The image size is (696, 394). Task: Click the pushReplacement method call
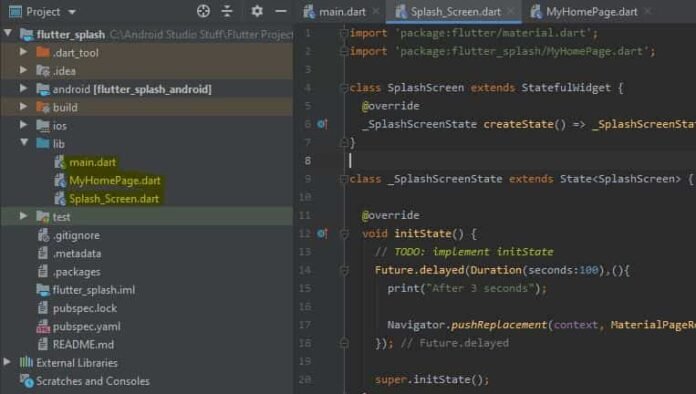pyautogui.click(x=498, y=325)
